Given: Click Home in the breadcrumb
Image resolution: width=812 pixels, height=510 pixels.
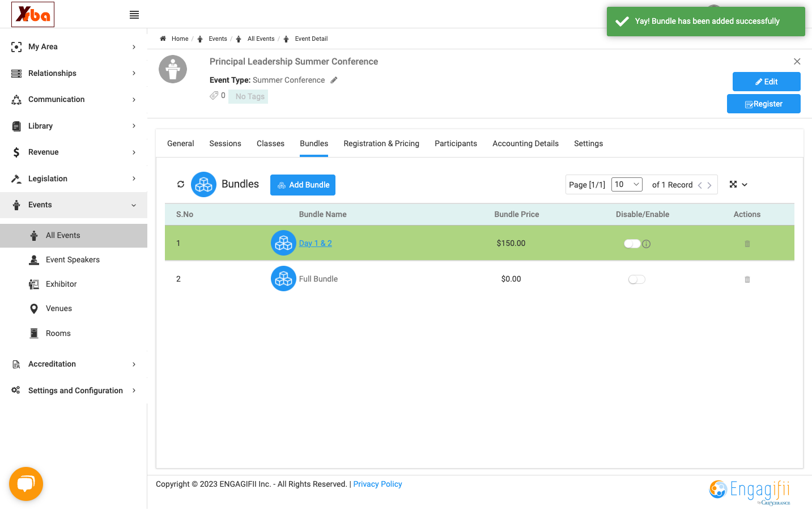Looking at the screenshot, I should pyautogui.click(x=180, y=39).
